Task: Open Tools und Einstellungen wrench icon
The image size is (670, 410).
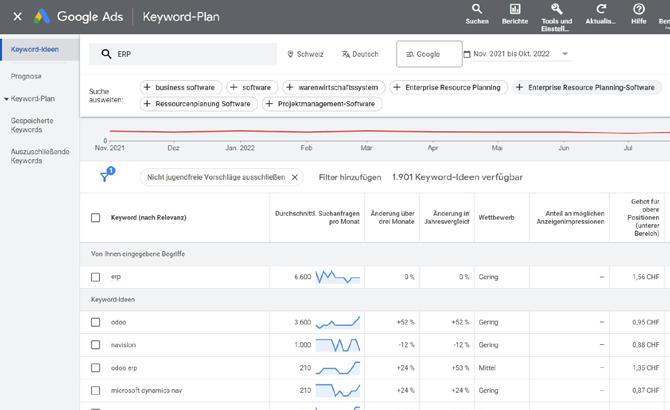Action: click(x=557, y=9)
